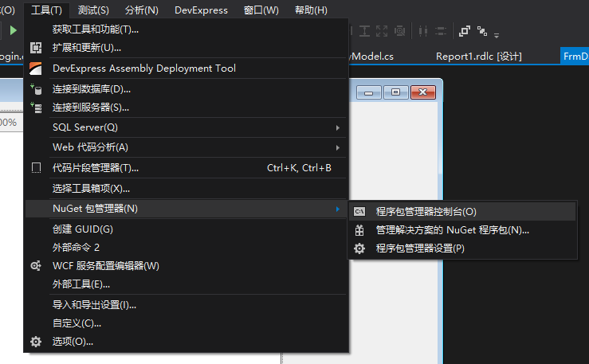Maximize the designer form window
Image resolution: width=589 pixels, height=364 pixels.
[x=395, y=92]
